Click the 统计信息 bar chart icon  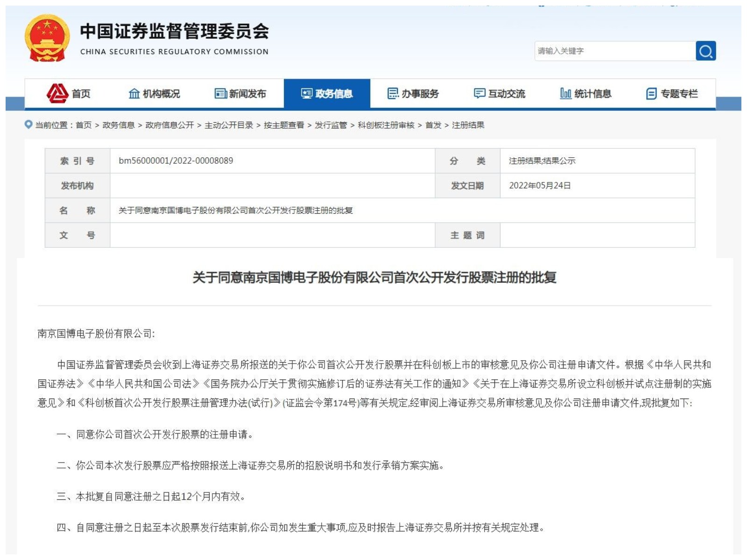tap(565, 94)
